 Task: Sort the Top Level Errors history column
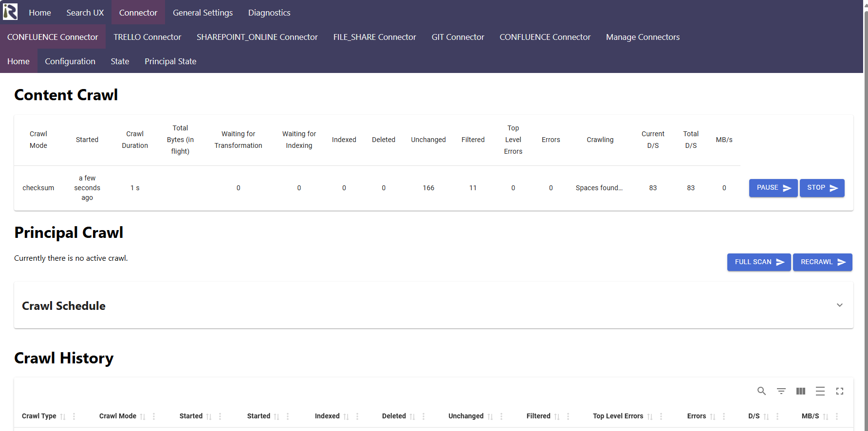pyautogui.click(x=650, y=416)
